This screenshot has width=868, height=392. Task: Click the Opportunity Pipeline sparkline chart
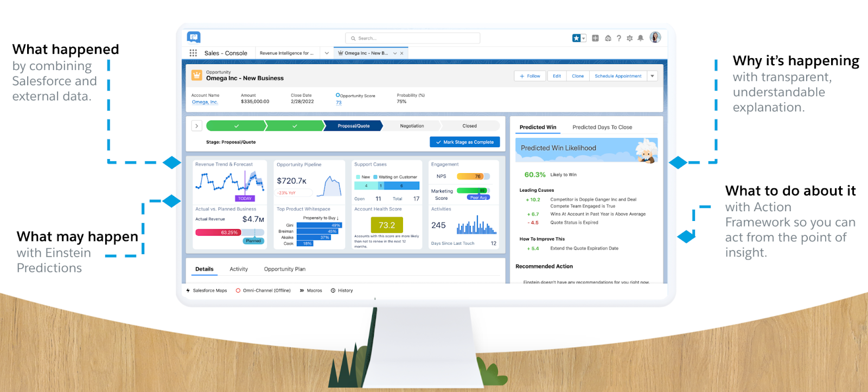tap(329, 186)
